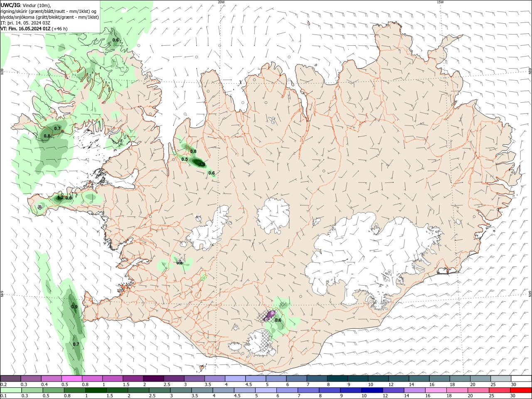Click the bright pink 0.5 swatch in upper legend bar

point(72,379)
